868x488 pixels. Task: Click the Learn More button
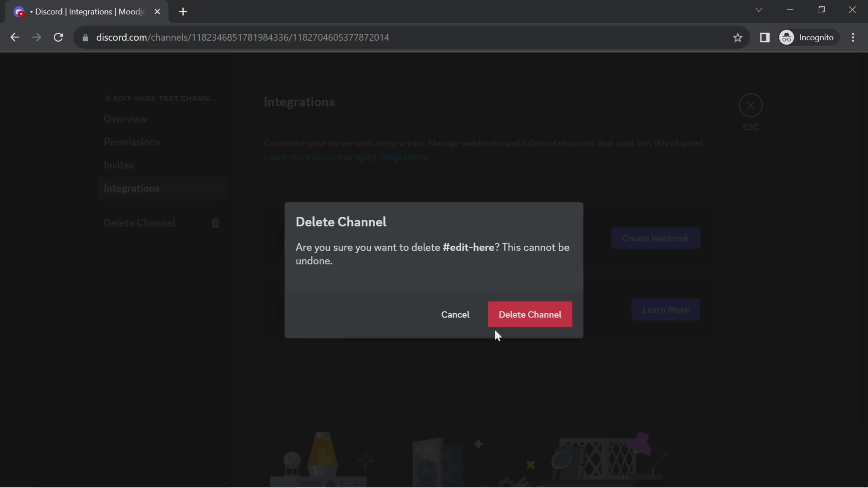665,310
